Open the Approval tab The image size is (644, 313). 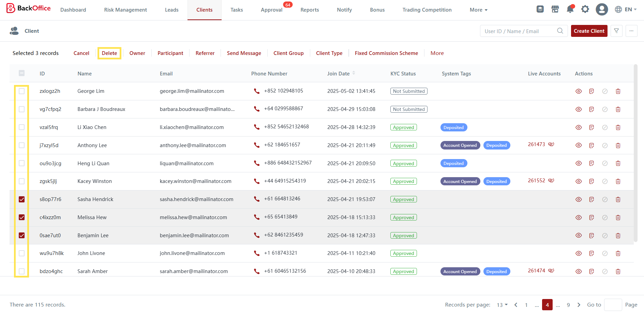point(271,10)
